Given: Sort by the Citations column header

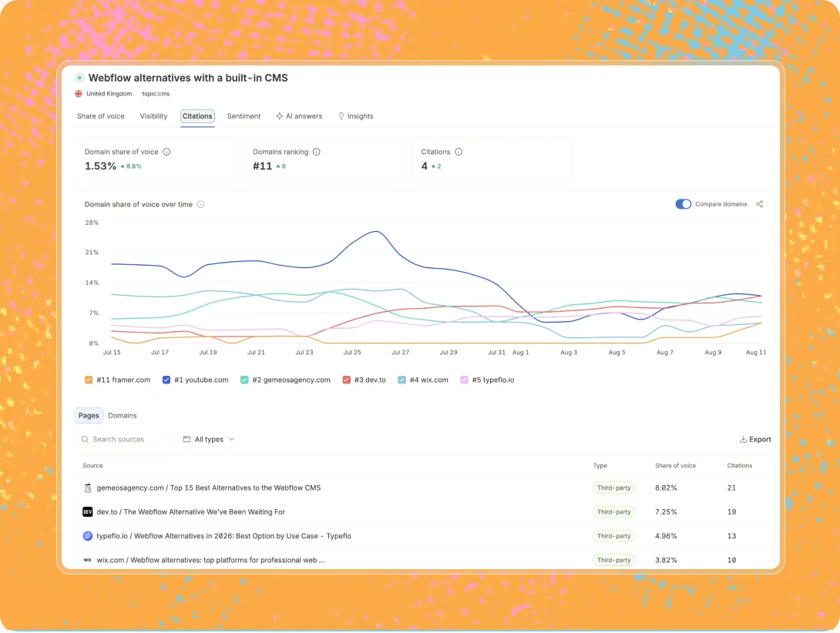Looking at the screenshot, I should click(x=740, y=465).
